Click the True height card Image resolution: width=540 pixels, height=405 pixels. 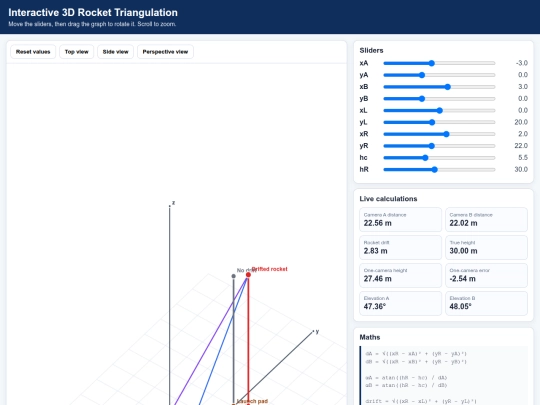tap(486, 247)
